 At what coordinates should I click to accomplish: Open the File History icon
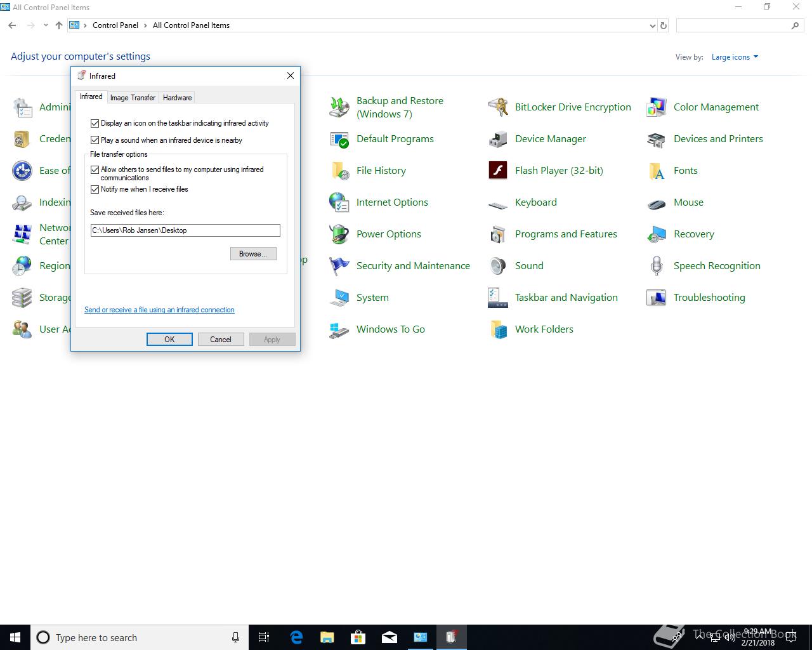339,171
